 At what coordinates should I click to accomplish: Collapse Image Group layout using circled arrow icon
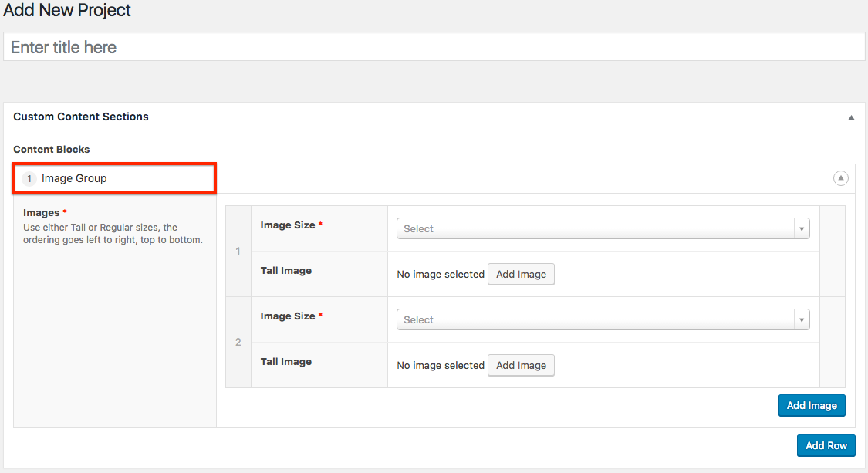tap(840, 178)
